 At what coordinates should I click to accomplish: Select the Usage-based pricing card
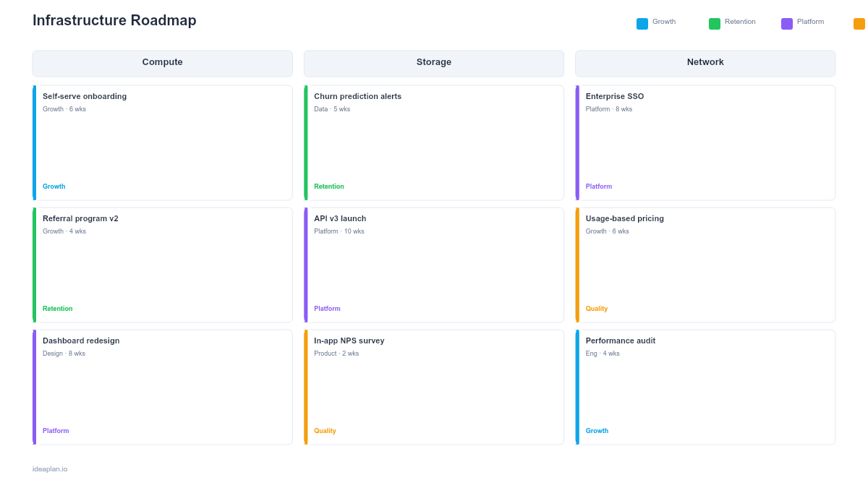[x=705, y=264]
